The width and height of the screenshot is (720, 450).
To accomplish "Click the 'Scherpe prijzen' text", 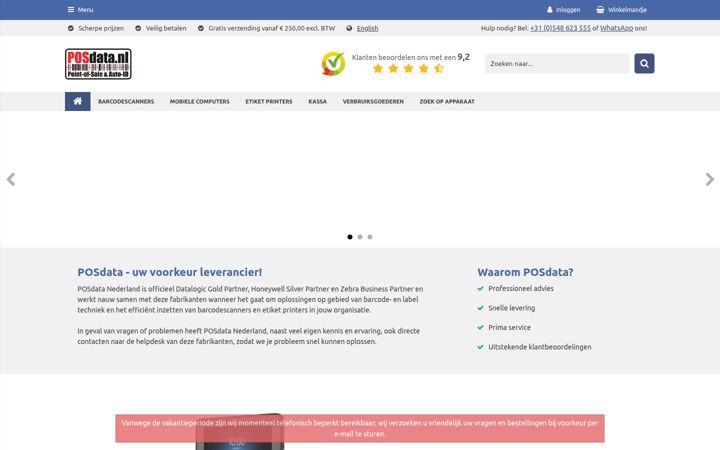I will pyautogui.click(x=101, y=28).
